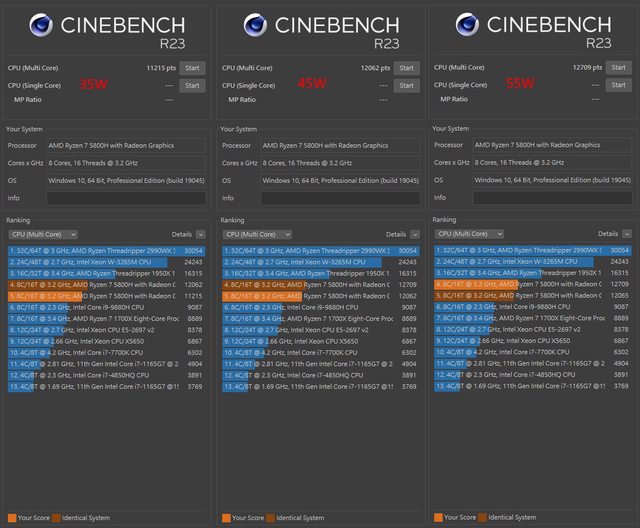Open CPU (Multi Core) ranking dropdown in 55W panel
640x528 pixels.
tap(485, 233)
